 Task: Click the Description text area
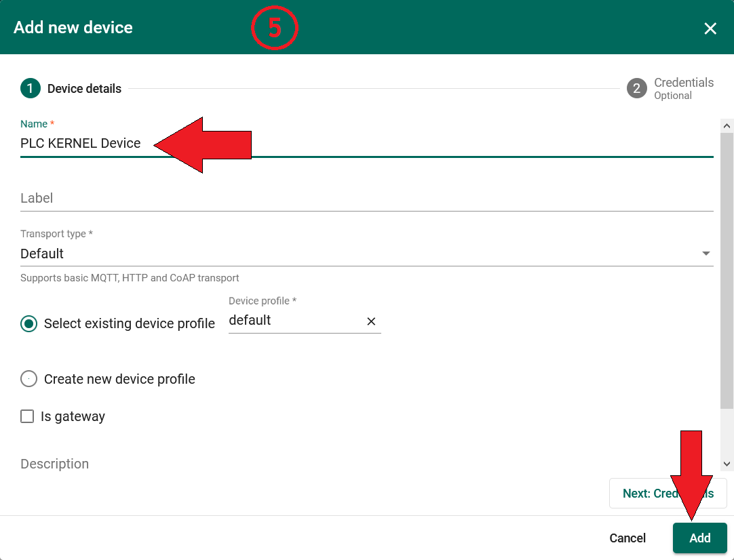366,464
